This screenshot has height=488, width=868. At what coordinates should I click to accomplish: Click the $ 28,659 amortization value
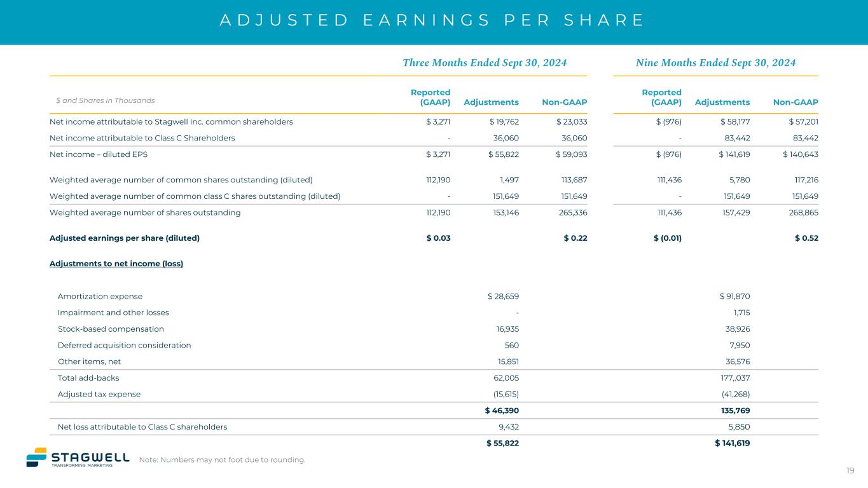(503, 296)
